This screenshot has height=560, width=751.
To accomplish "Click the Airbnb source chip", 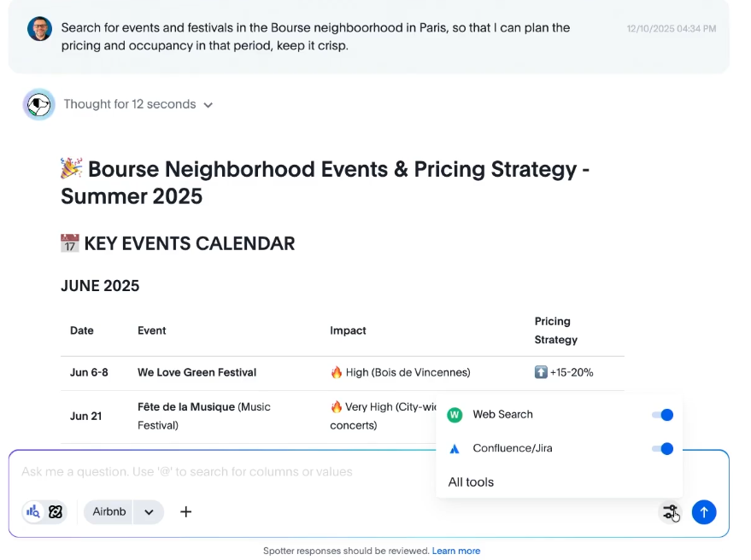I will pos(110,512).
